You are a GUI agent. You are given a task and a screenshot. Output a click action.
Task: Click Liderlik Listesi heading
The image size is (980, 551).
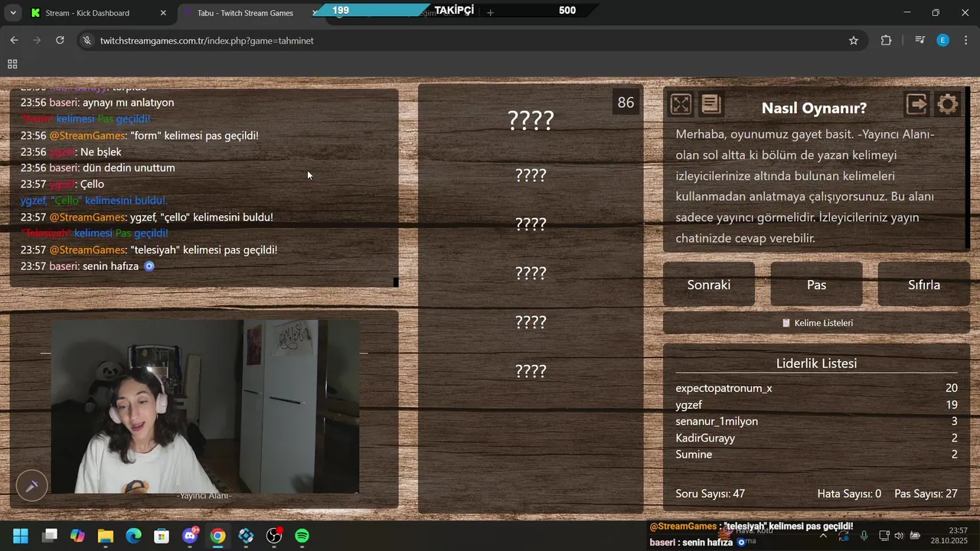pyautogui.click(x=816, y=364)
